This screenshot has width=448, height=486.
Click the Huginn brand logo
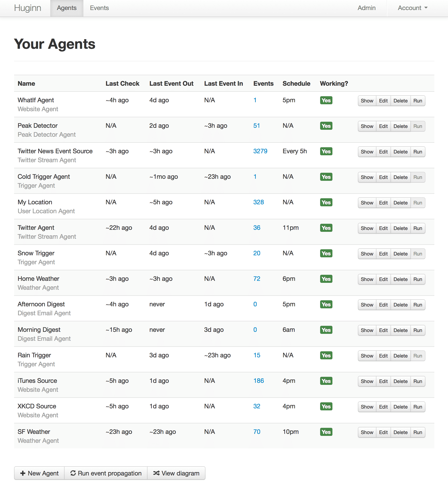tap(28, 8)
